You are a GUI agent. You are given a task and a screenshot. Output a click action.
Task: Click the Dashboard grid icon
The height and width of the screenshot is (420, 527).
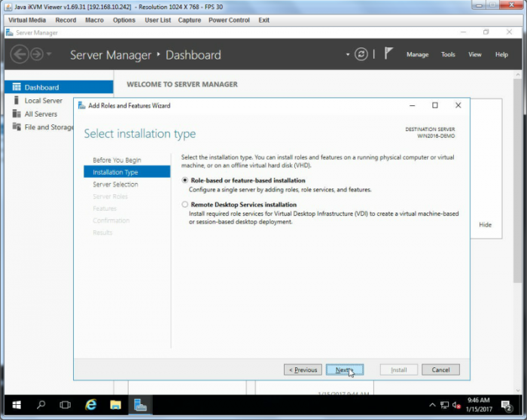point(17,87)
